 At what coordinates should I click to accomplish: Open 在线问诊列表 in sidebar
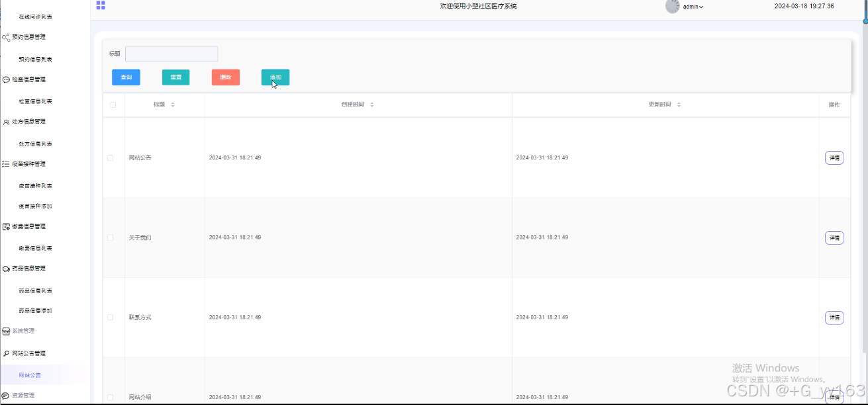(36, 17)
